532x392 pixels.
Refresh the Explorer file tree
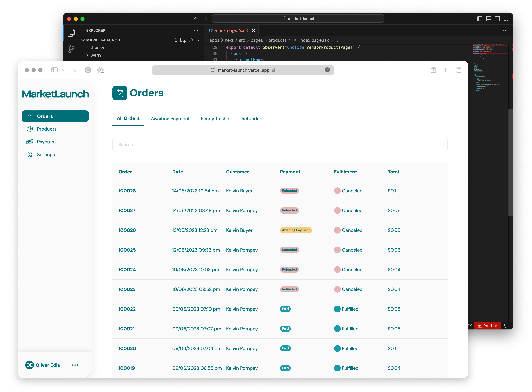(x=191, y=40)
